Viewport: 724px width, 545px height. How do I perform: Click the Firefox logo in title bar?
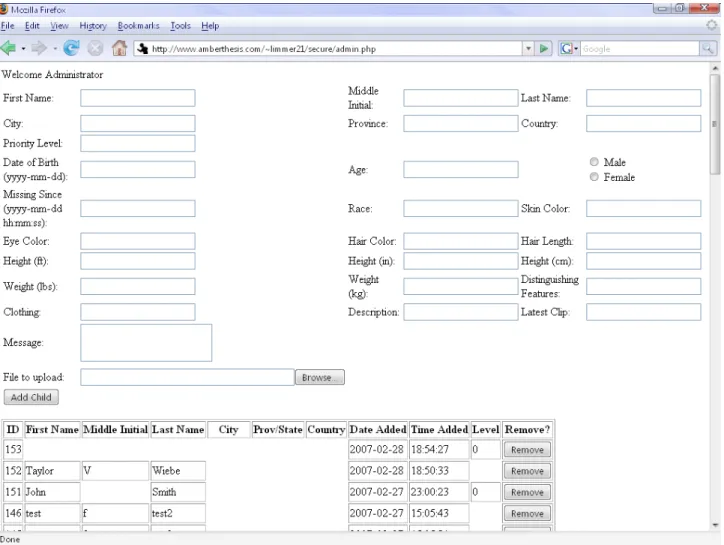point(4,9)
